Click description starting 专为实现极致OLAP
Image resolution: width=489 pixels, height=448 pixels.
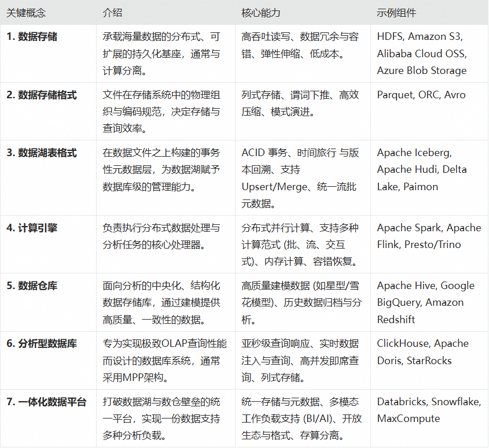pyautogui.click(x=165, y=361)
